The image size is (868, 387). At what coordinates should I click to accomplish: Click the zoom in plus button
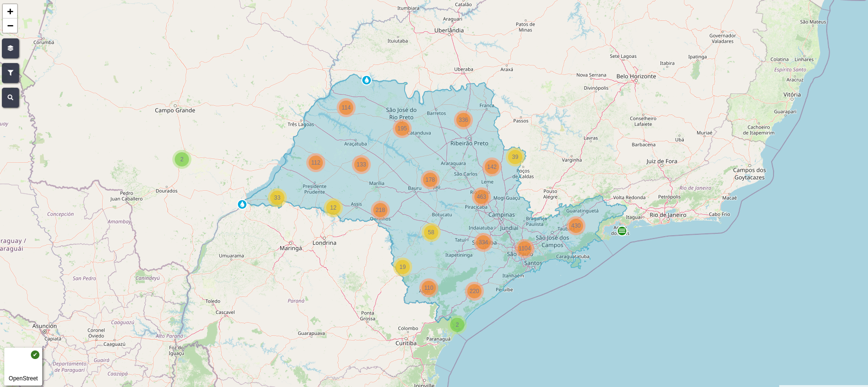click(10, 11)
